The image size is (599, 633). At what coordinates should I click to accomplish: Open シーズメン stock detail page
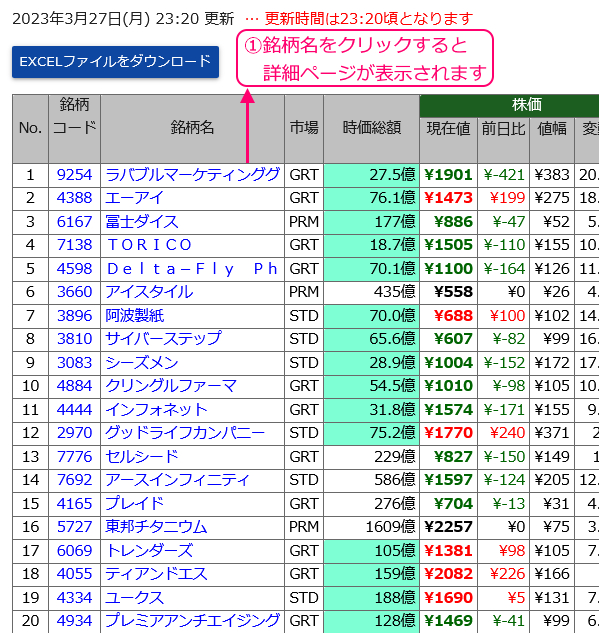[142, 362]
